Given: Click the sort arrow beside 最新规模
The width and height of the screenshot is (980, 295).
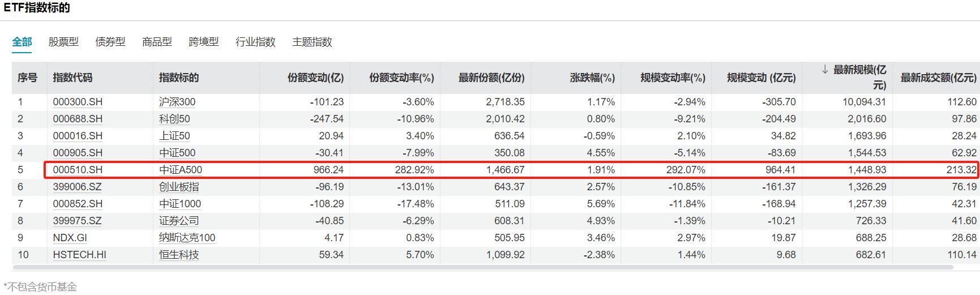Looking at the screenshot, I should click(x=825, y=70).
